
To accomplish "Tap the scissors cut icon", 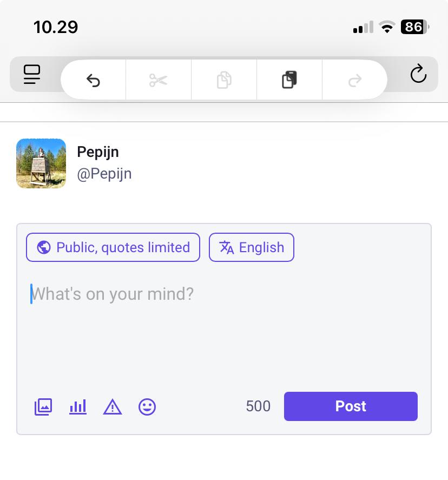I will (x=159, y=80).
